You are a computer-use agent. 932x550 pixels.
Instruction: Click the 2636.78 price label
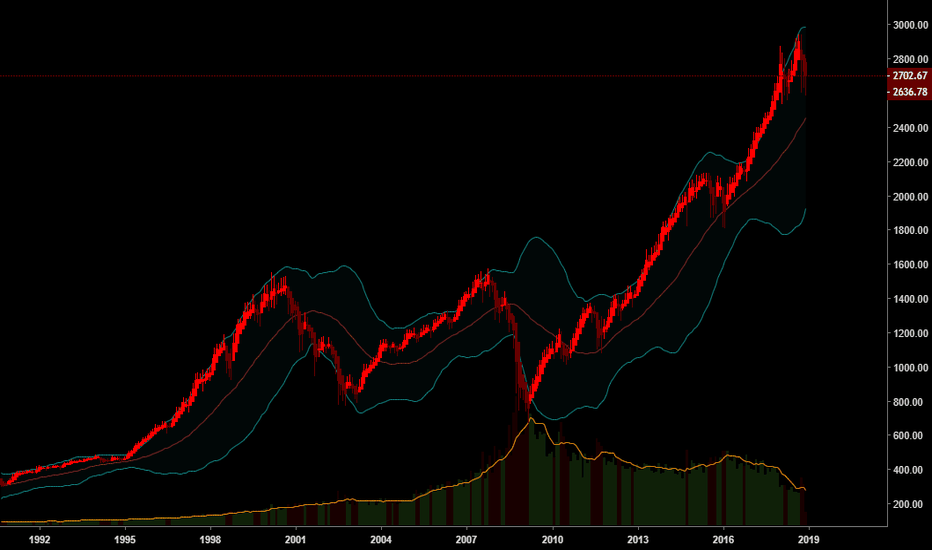pos(909,92)
